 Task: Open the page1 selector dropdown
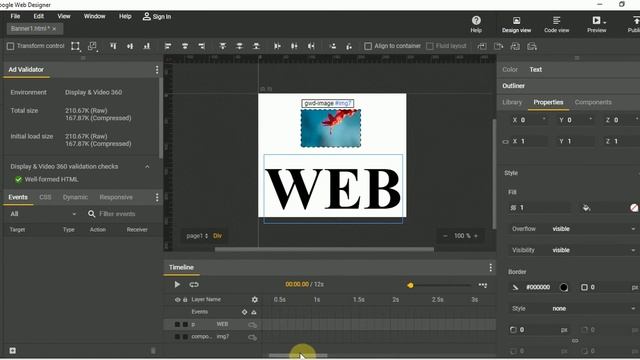197,236
